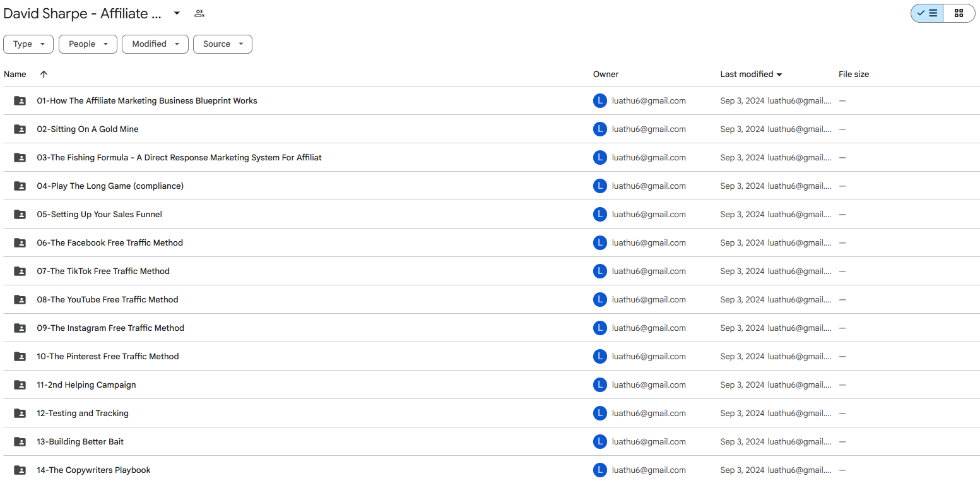Open the Type filter dropdown

pos(28,44)
